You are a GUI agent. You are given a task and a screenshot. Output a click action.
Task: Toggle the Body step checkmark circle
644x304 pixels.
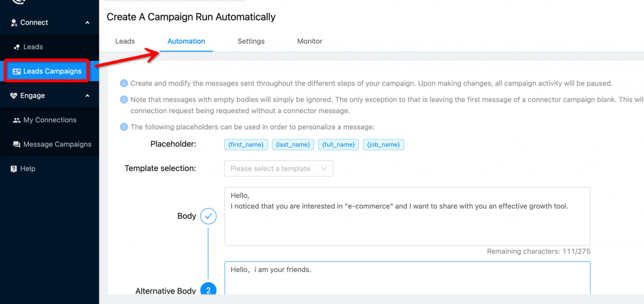[x=208, y=216]
